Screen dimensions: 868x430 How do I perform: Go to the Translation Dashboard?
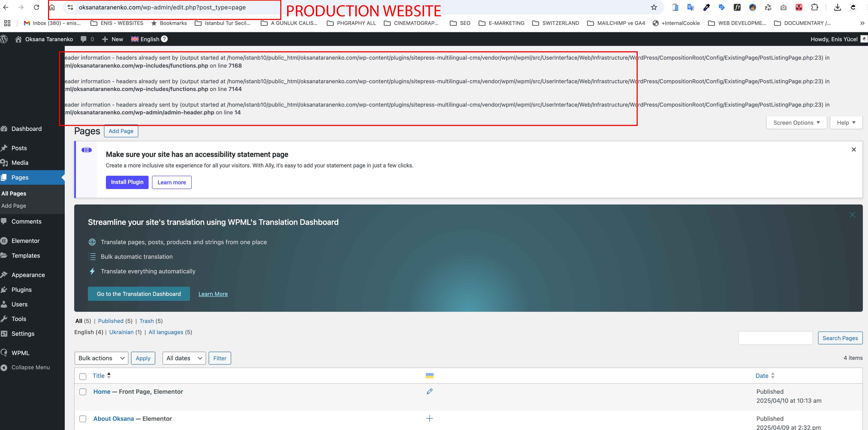tap(139, 294)
